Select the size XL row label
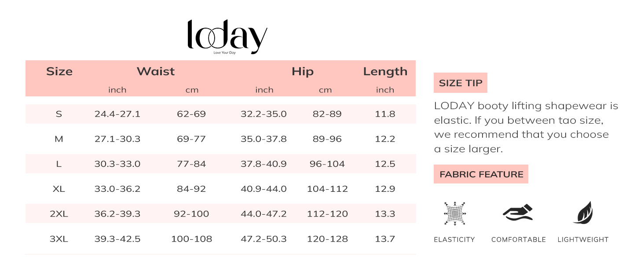 59,189
